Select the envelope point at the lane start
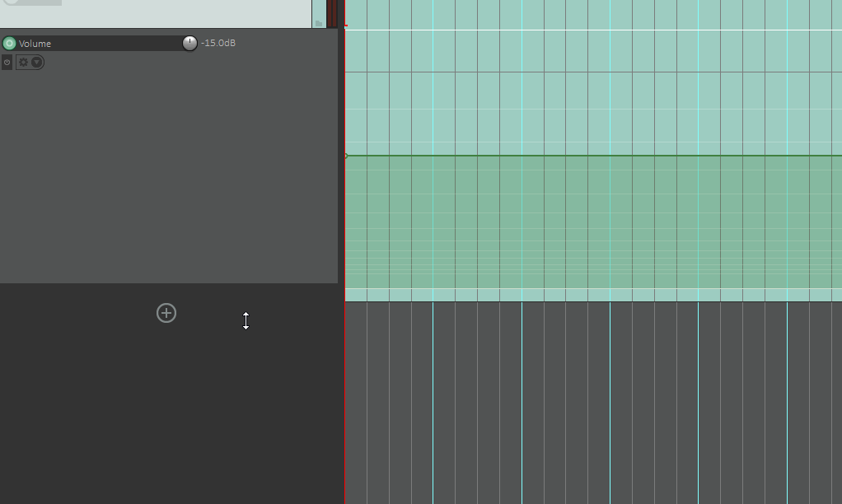 tap(346, 156)
